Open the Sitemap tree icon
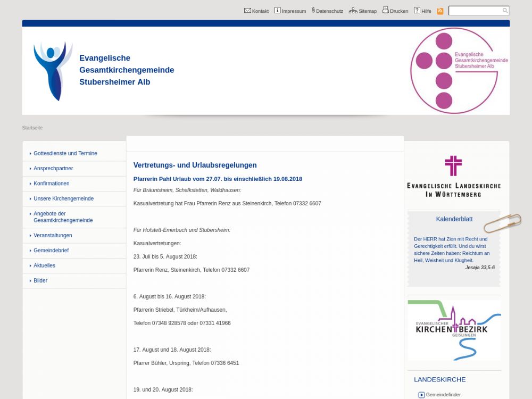 353,11
